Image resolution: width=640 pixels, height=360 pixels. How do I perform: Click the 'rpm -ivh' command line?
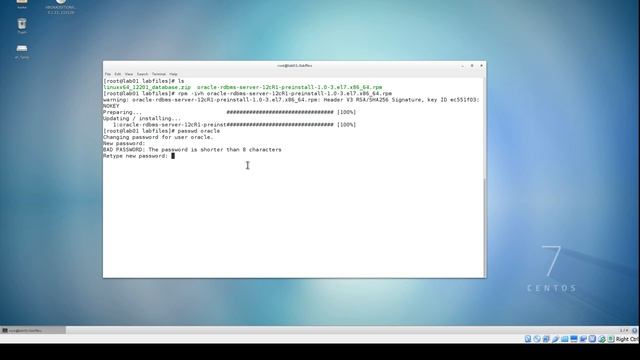pyautogui.click(x=247, y=93)
